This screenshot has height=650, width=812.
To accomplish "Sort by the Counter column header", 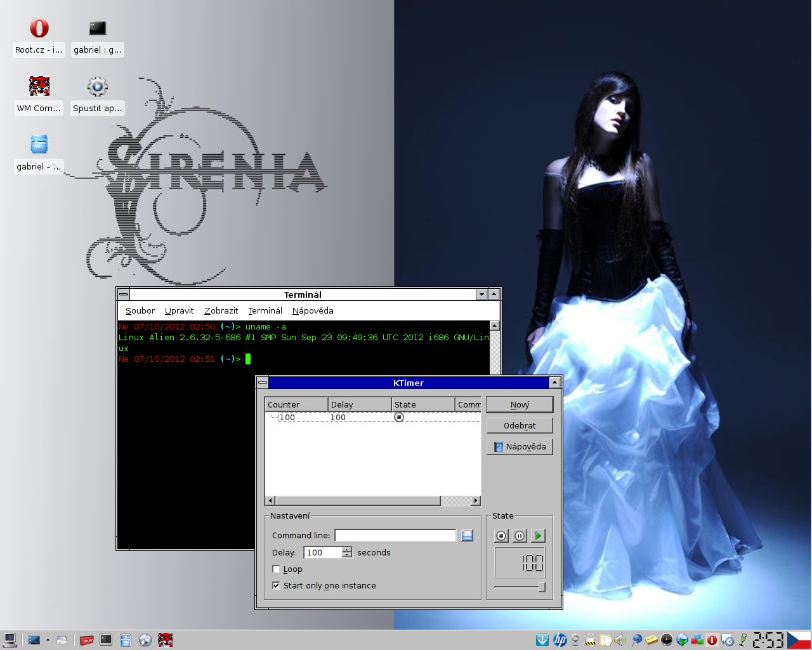I will 296,404.
